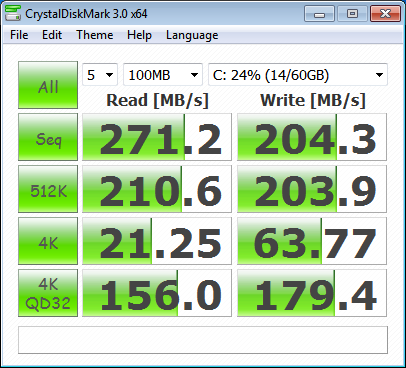Expand the drive dropdown showing C: 24%
The width and height of the screenshot is (406, 368).
tap(298, 75)
